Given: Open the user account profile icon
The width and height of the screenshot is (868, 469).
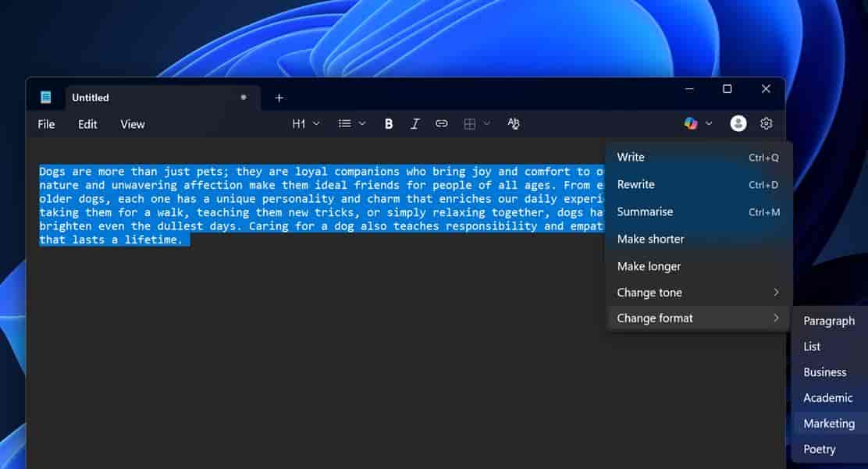Looking at the screenshot, I should tap(738, 123).
